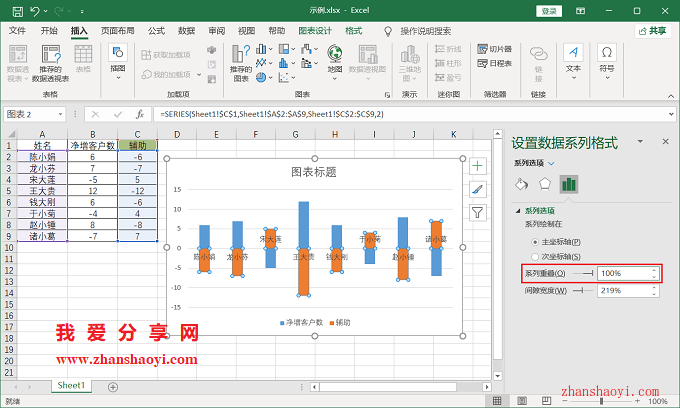Expand the formula bar

click(671, 114)
